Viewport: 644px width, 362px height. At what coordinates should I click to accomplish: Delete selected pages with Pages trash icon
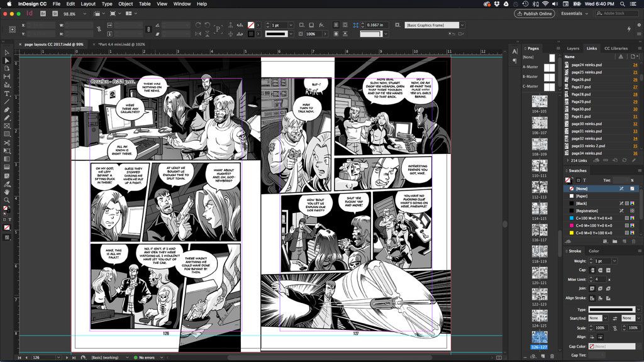(x=552, y=356)
